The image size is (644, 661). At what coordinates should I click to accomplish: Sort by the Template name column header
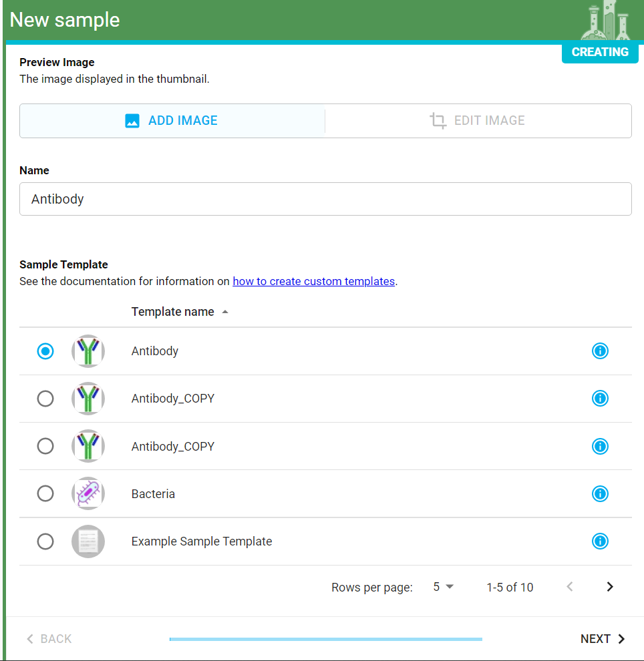pyautogui.click(x=180, y=312)
